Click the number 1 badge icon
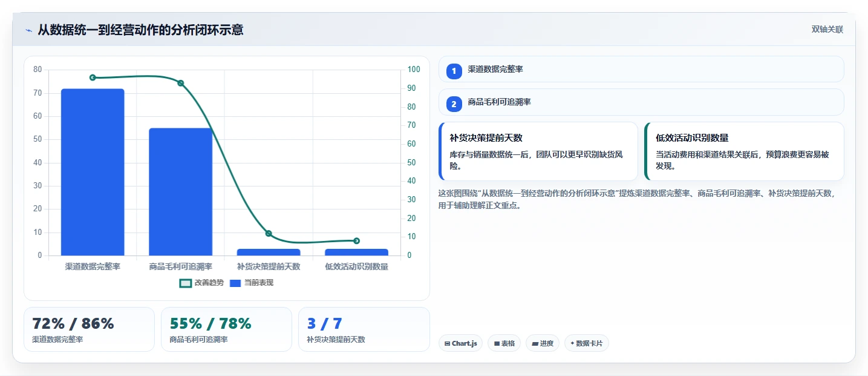This screenshot has height=376, width=868. (454, 71)
